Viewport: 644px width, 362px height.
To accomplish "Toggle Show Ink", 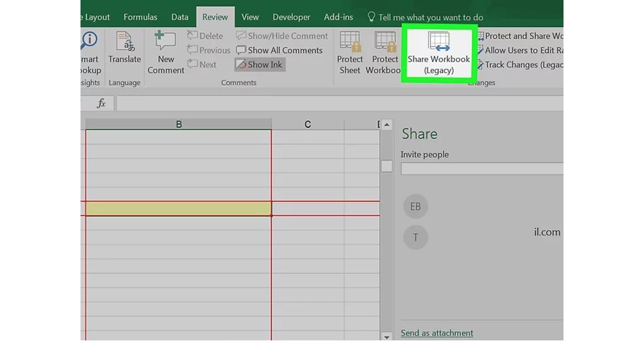I will click(x=260, y=64).
